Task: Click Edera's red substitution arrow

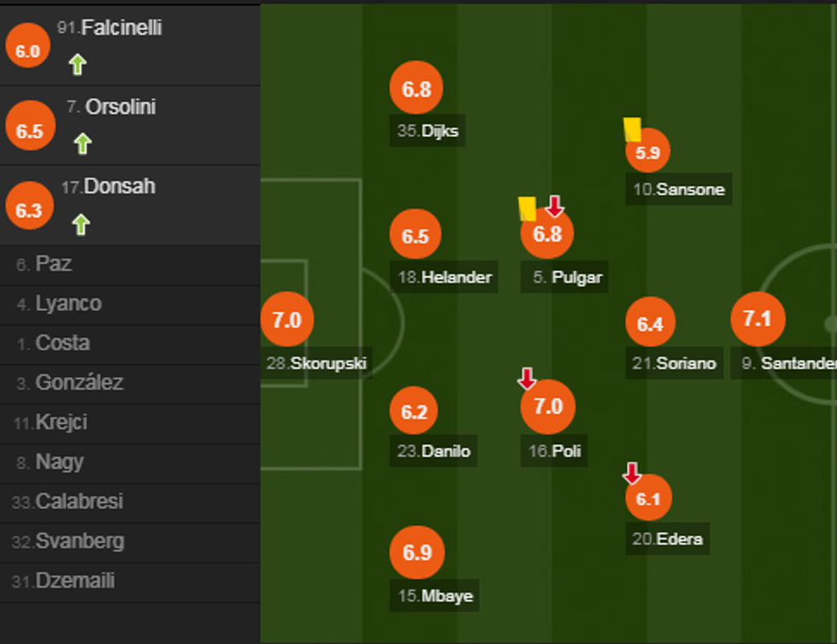Action: [x=632, y=472]
